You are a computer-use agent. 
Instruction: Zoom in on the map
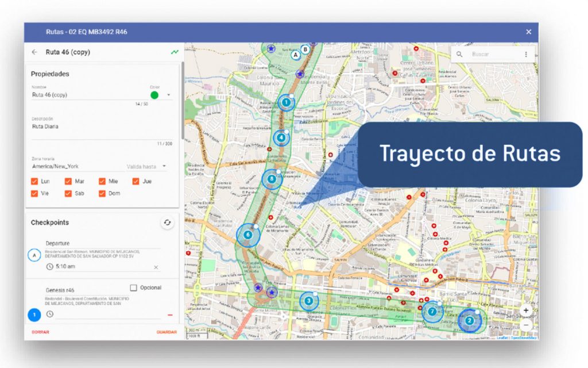point(526,310)
